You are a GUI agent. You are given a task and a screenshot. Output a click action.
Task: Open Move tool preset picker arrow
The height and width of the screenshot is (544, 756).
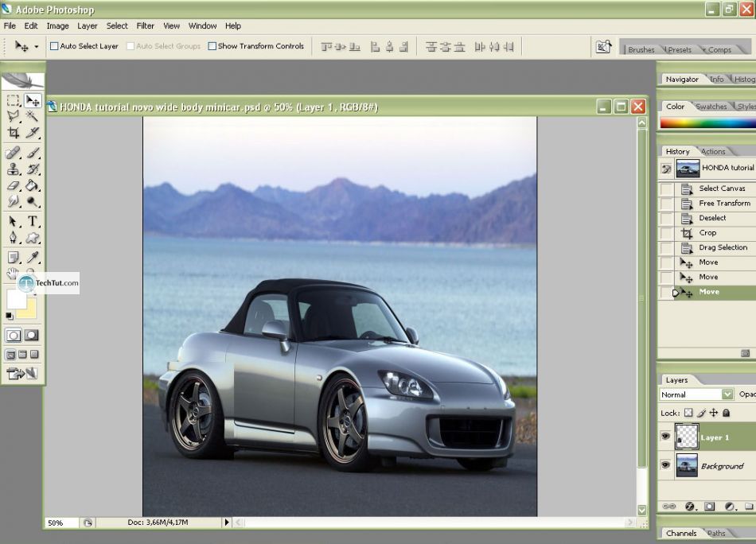tap(36, 47)
